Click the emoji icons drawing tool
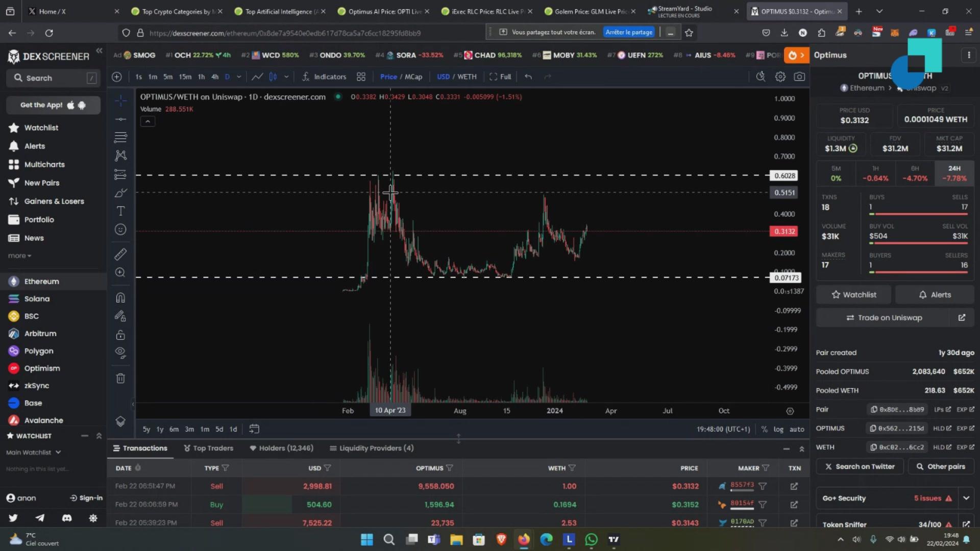The width and height of the screenshot is (980, 551). [x=120, y=230]
